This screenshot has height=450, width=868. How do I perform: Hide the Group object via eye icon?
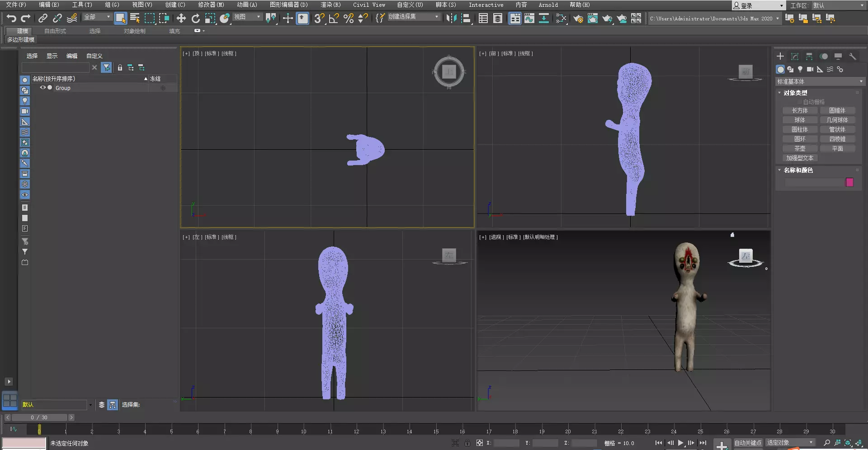point(43,88)
